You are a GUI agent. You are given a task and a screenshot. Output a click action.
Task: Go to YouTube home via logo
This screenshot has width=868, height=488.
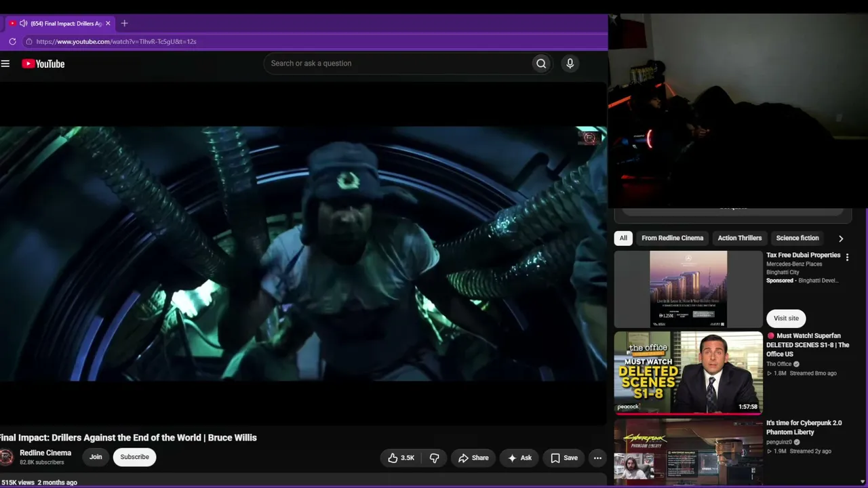click(x=43, y=64)
